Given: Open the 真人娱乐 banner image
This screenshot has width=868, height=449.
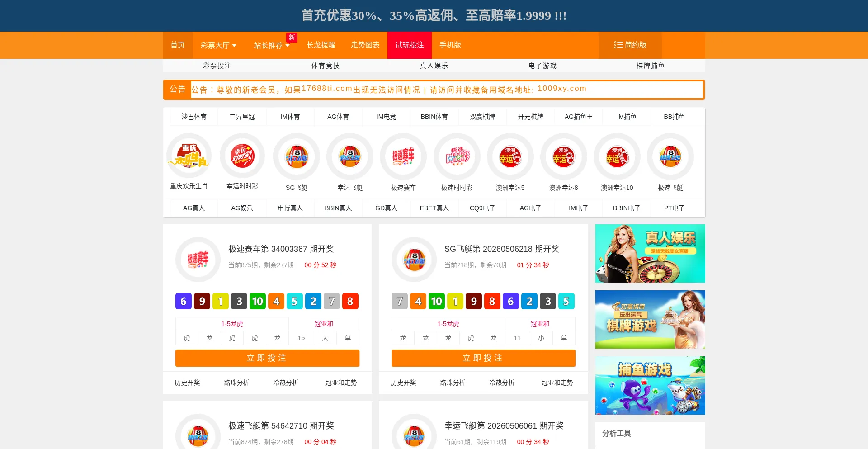Looking at the screenshot, I should (650, 253).
